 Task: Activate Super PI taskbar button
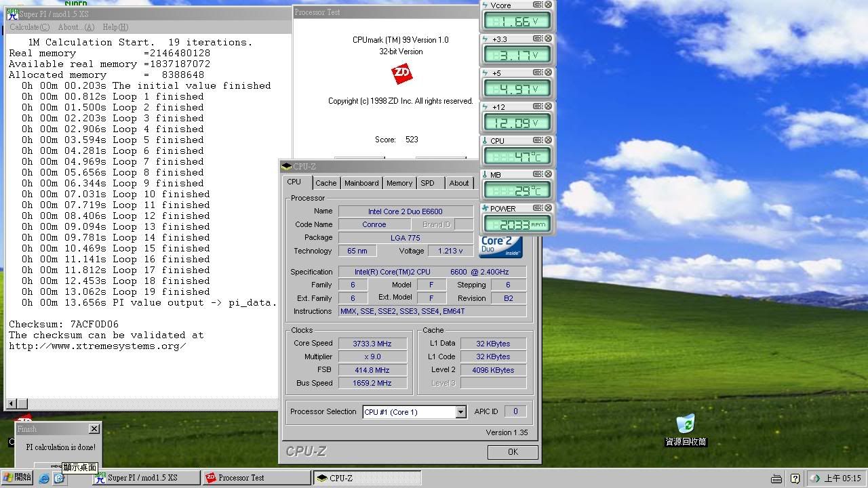[146, 478]
